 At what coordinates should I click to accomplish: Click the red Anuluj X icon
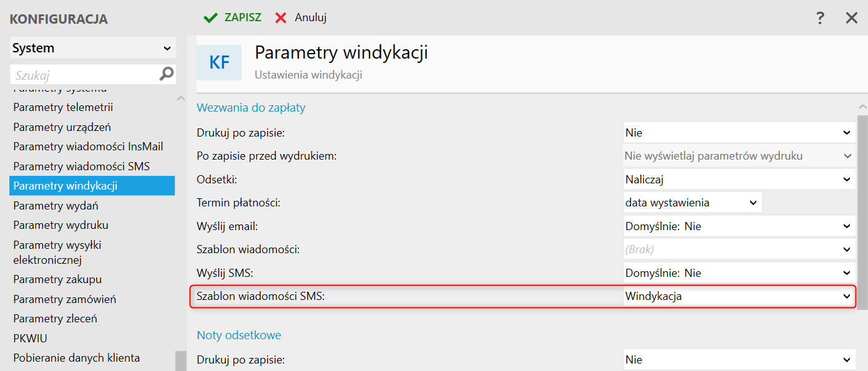point(281,17)
